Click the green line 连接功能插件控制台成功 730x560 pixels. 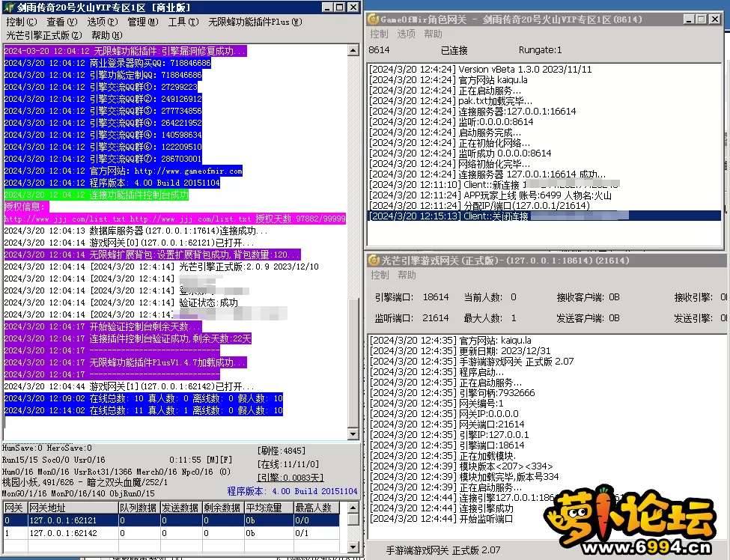click(x=97, y=195)
